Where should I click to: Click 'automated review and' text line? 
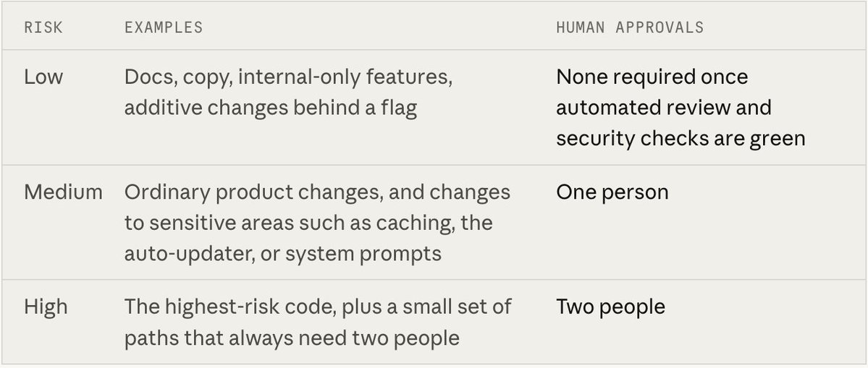point(663,107)
